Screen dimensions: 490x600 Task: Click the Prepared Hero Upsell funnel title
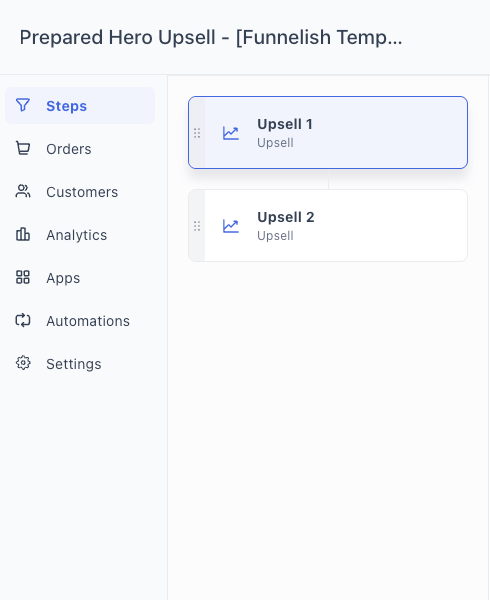pos(211,38)
